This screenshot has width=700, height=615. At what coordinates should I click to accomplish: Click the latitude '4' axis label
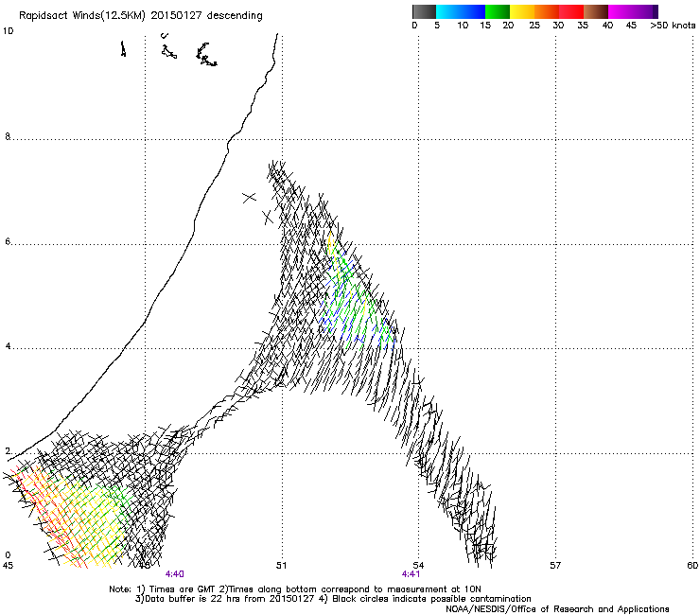tap(8, 346)
